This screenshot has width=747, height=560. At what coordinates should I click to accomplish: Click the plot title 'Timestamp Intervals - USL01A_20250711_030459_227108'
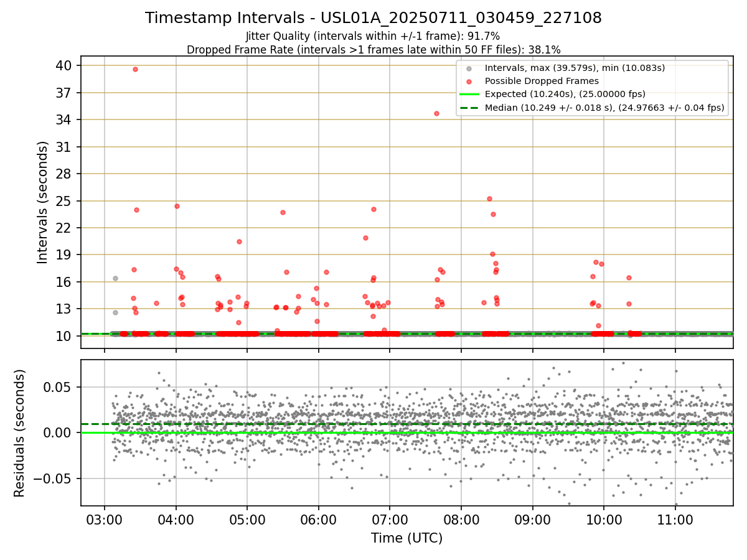374,18
